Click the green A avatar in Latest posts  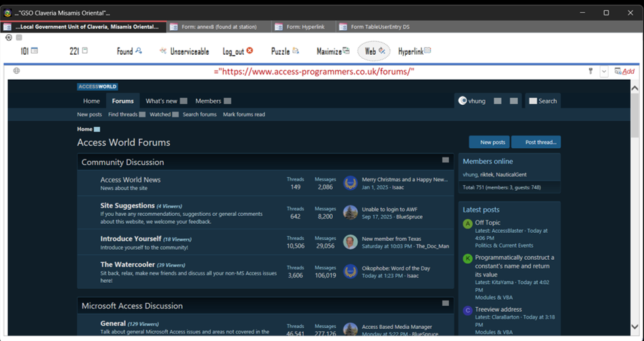coord(467,224)
